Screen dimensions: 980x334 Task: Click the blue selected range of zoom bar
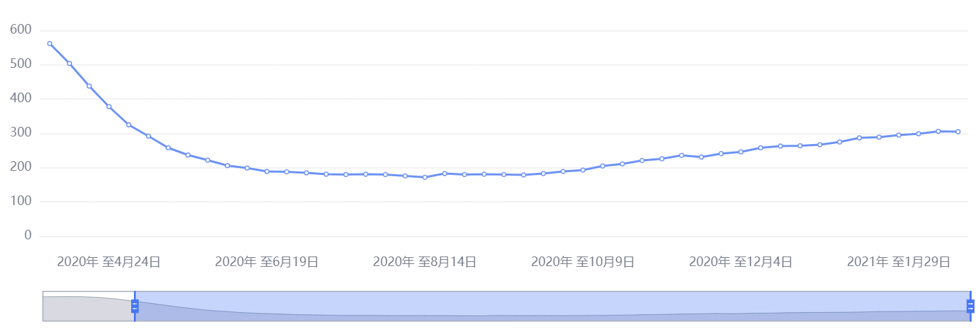pos(552,306)
